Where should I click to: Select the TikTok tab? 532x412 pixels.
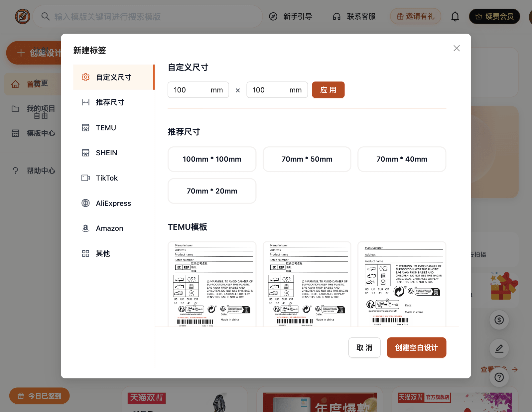click(114, 178)
